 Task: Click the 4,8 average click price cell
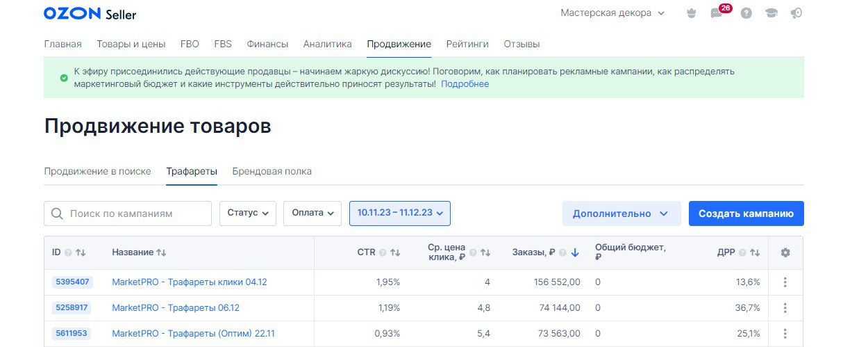[483, 307]
